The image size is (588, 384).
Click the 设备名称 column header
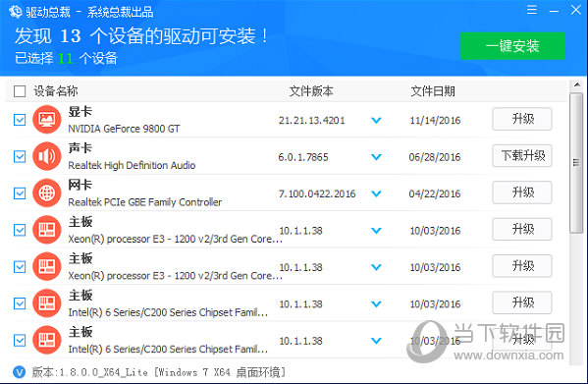pyautogui.click(x=56, y=91)
